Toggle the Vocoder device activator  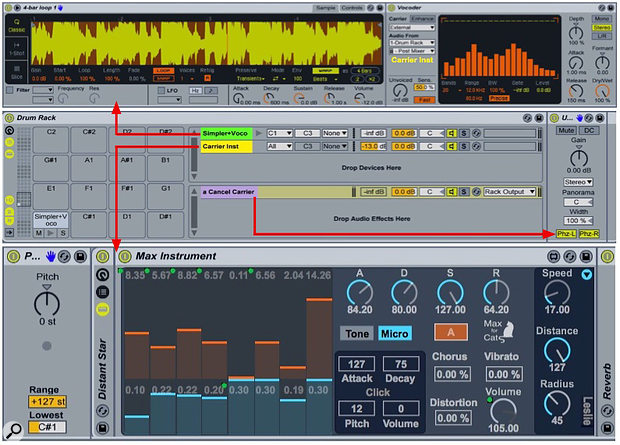[391, 8]
